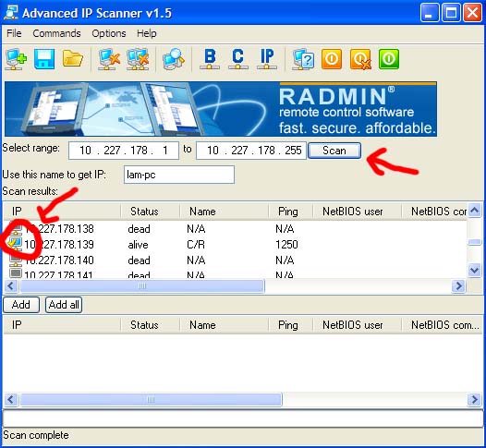Image resolution: width=486 pixels, height=448 pixels.
Task: Click the IP range toolbar icon
Action: click(x=266, y=59)
